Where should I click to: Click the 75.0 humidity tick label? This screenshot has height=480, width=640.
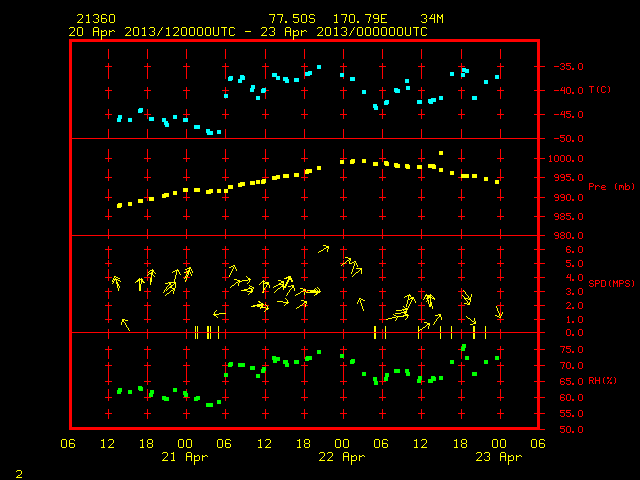point(571,350)
